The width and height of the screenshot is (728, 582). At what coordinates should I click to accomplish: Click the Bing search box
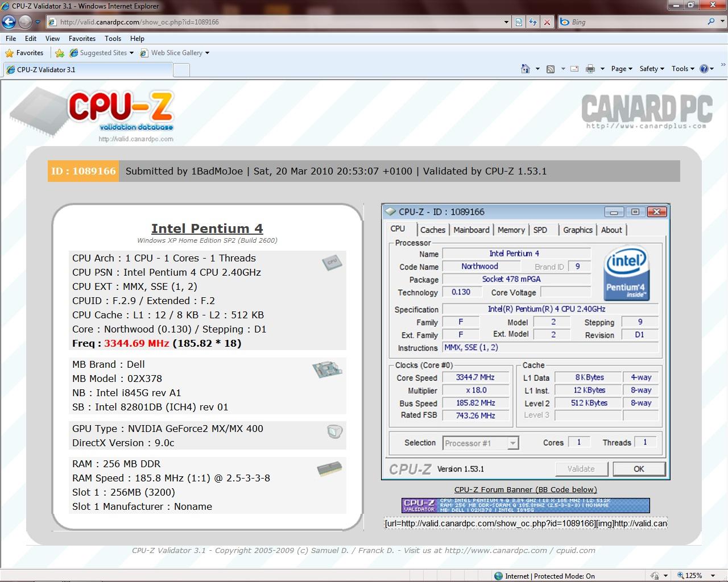click(631, 22)
